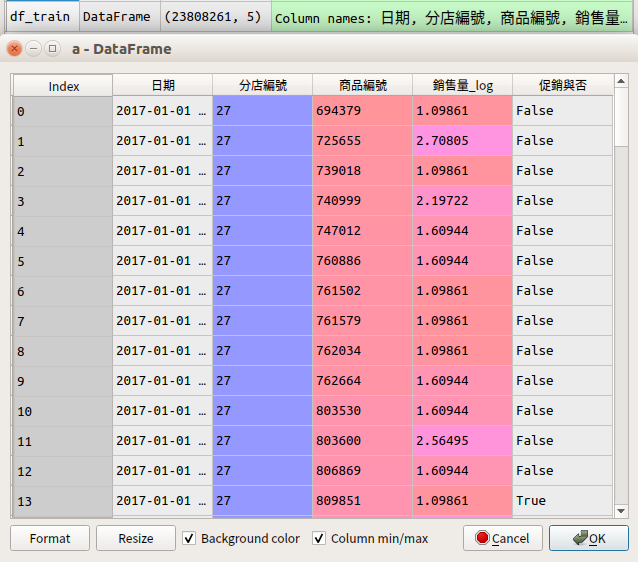Select cell with product number 747012

[363, 231]
